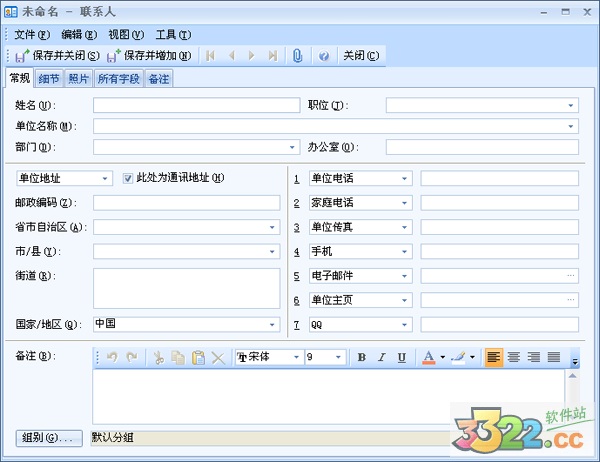Apply font color A icon
The height and width of the screenshot is (462, 600).
point(429,357)
